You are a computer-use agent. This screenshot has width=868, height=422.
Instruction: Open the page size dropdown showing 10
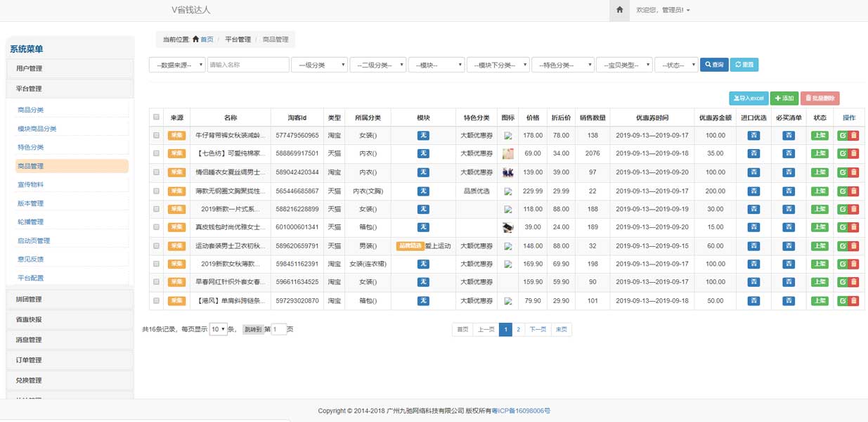click(x=218, y=328)
